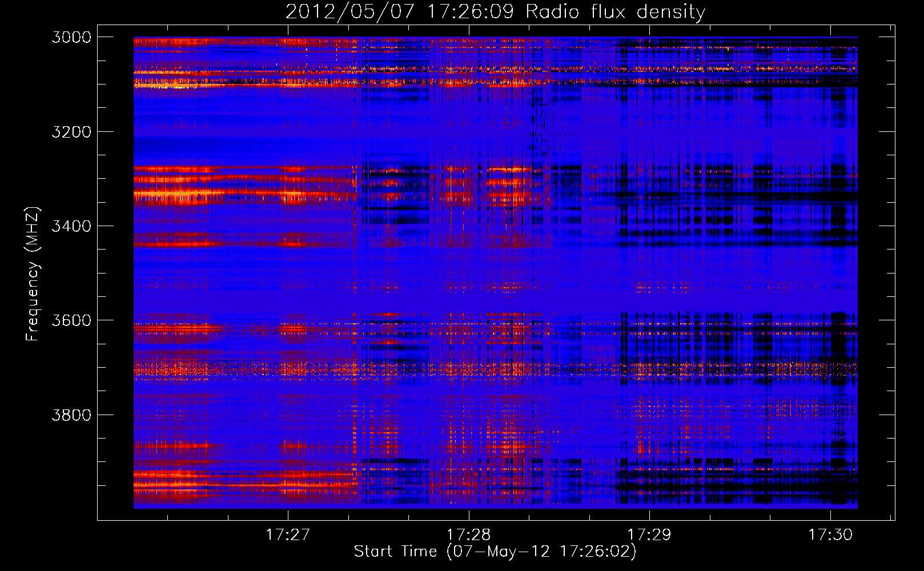Click the 'Start Time (07-May-12 17:26:02)' axis title
The height and width of the screenshot is (571, 924).
pos(495,552)
